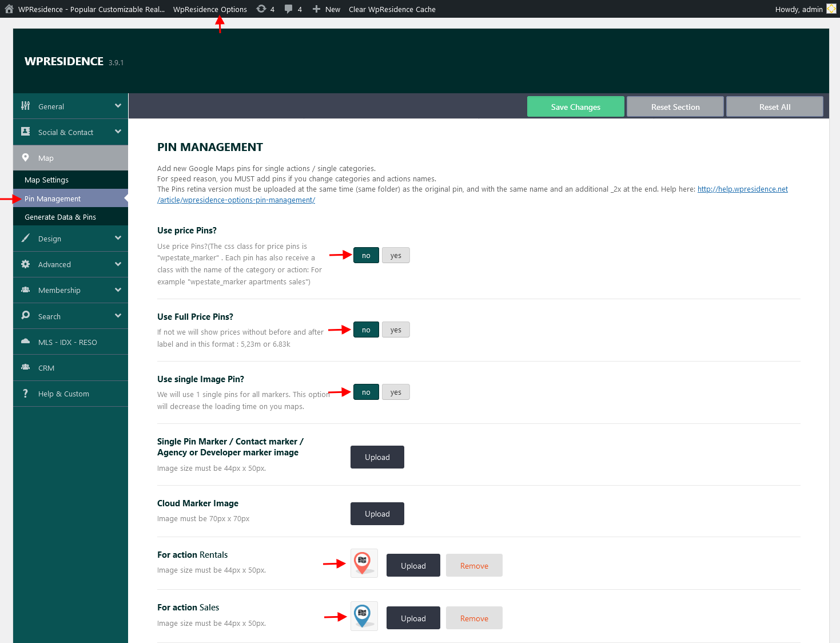Expand the General section chevron
840x643 pixels.
click(x=118, y=106)
